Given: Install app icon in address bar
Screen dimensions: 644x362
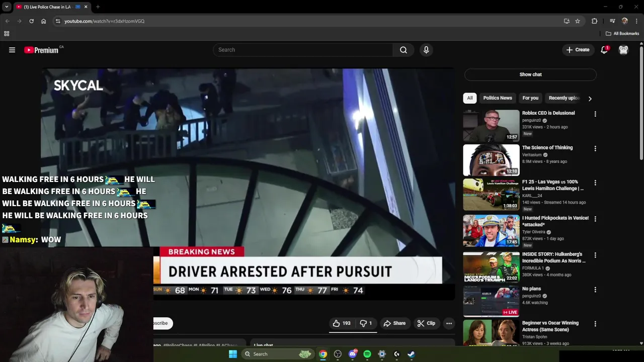Looking at the screenshot, I should tap(567, 21).
